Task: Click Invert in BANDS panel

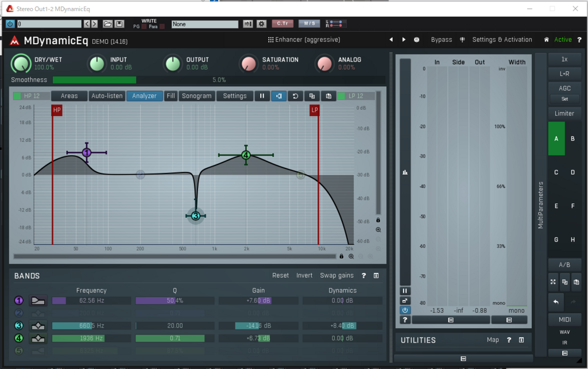Action: click(x=304, y=275)
